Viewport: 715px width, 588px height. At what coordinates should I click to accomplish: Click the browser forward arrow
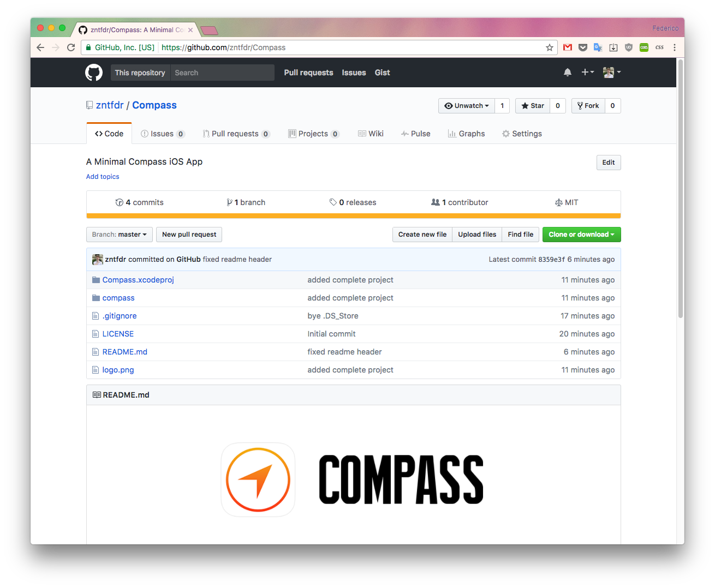[56, 47]
